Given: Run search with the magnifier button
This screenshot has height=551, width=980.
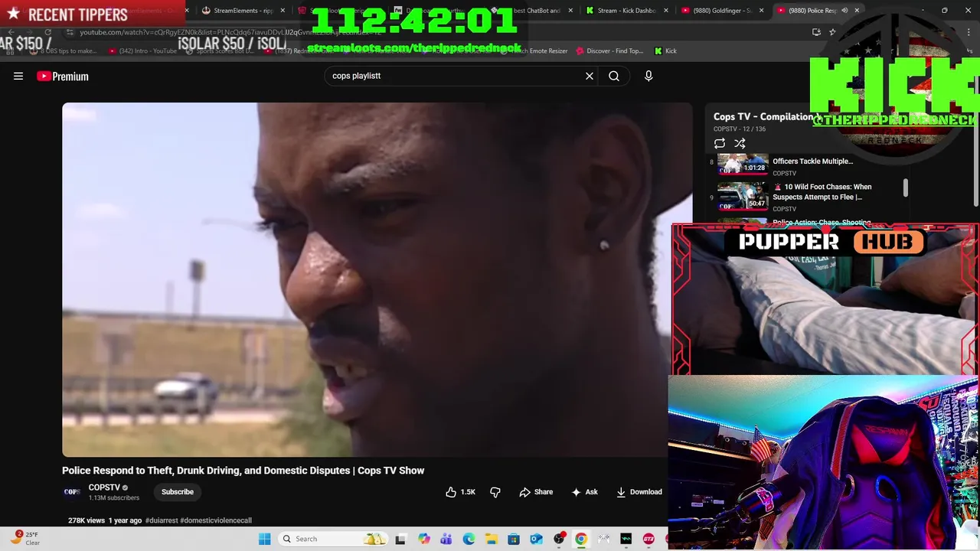Looking at the screenshot, I should click(x=614, y=76).
